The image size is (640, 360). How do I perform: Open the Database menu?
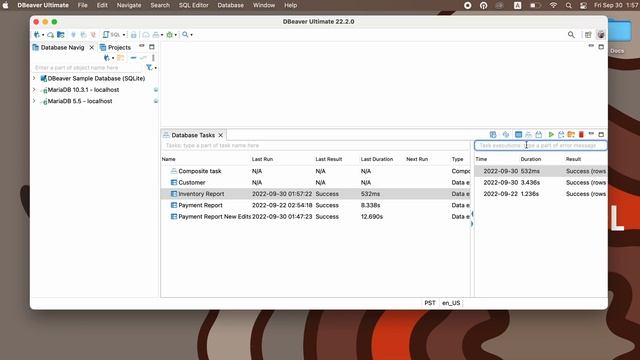point(230,5)
